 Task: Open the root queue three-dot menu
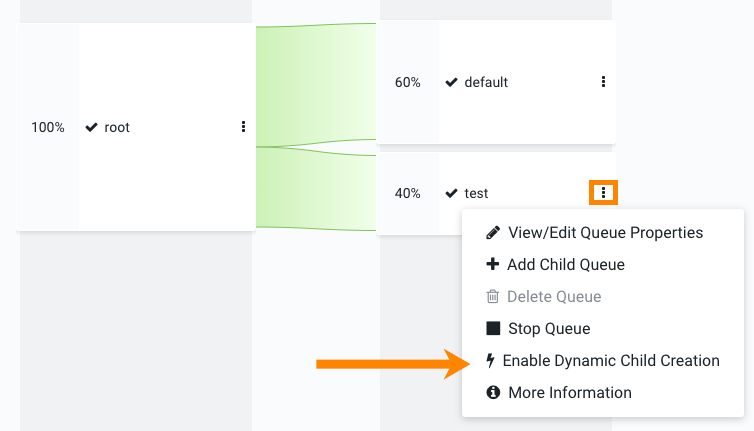tap(243, 127)
